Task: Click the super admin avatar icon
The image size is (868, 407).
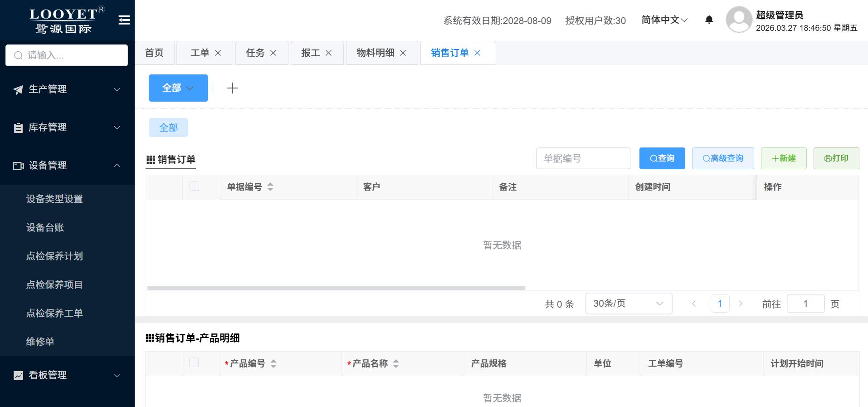Action: [739, 20]
